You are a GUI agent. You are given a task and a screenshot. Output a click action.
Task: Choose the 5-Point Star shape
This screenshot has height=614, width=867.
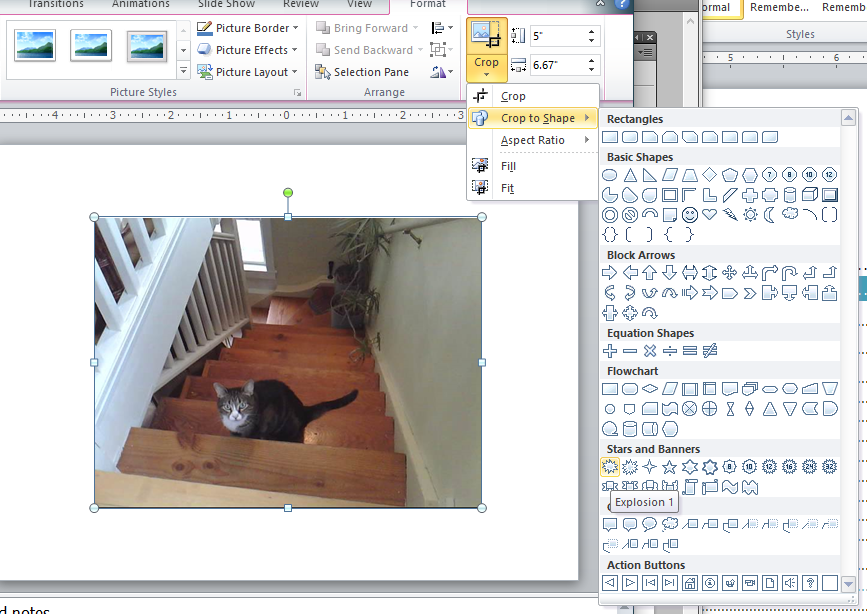pyautogui.click(x=670, y=467)
